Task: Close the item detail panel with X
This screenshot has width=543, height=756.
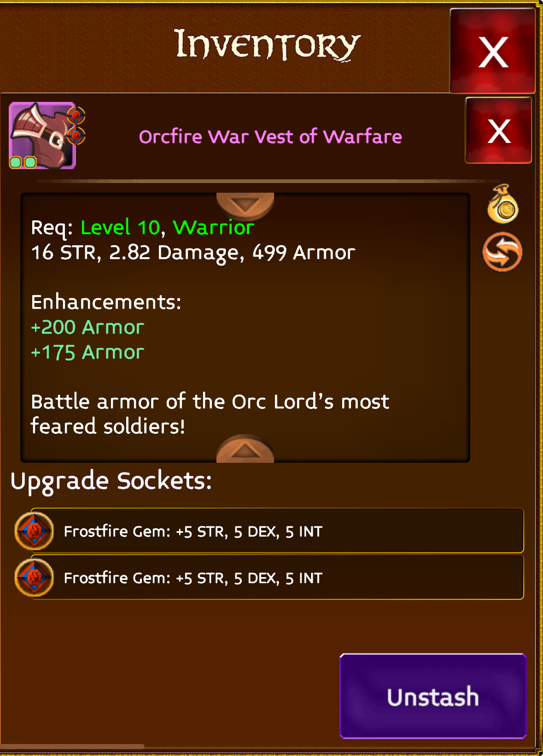Action: click(x=498, y=130)
